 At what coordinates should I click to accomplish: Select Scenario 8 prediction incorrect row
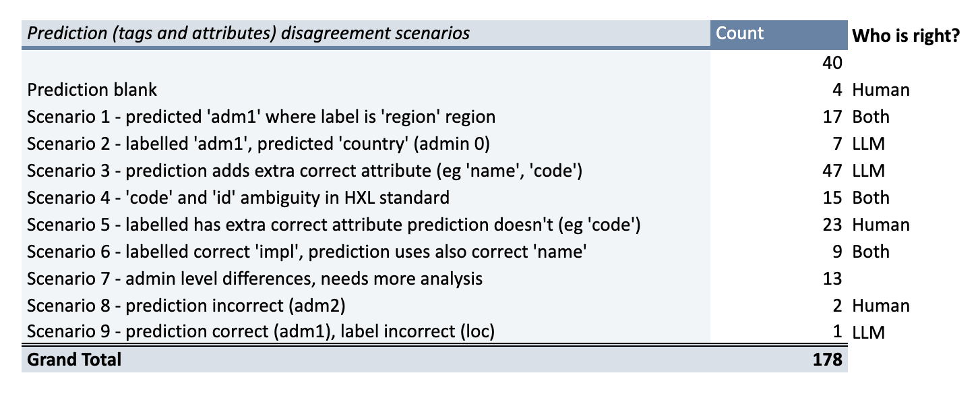click(186, 306)
